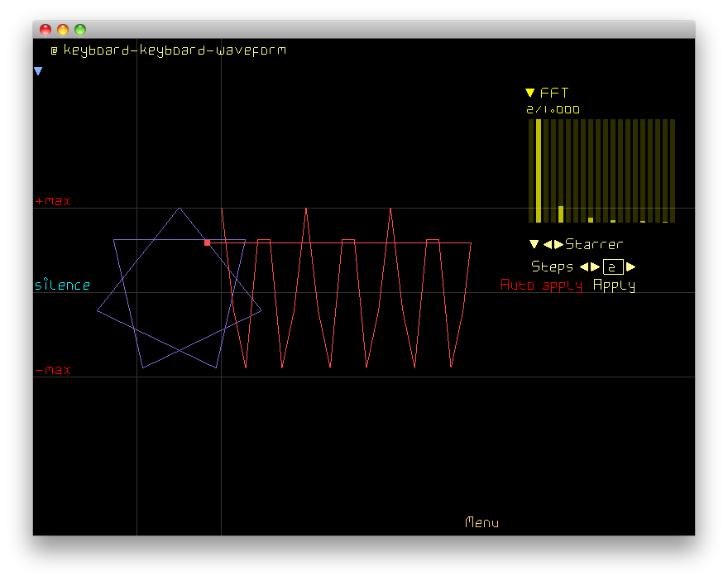Image resolution: width=728 pixels, height=581 pixels.
Task: Click the keyboard-keyboard-waveform title label
Action: click(x=175, y=50)
